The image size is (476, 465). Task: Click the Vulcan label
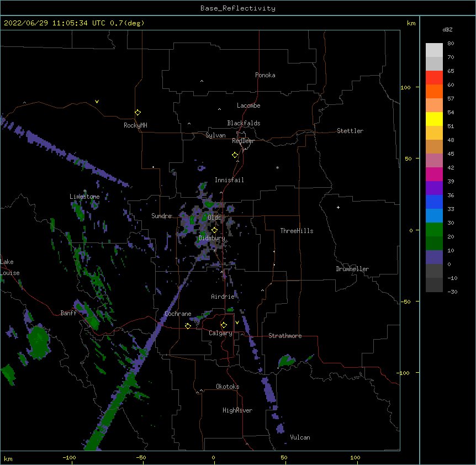pos(300,437)
